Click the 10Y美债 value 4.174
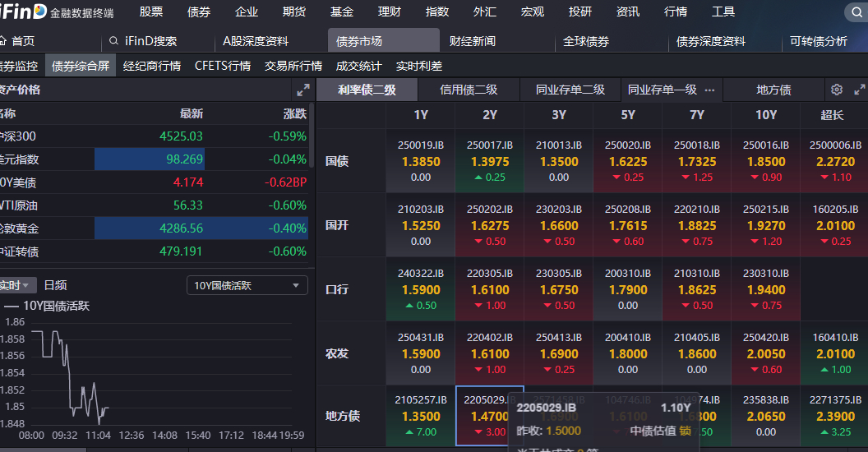This screenshot has height=452, width=868. click(x=187, y=182)
